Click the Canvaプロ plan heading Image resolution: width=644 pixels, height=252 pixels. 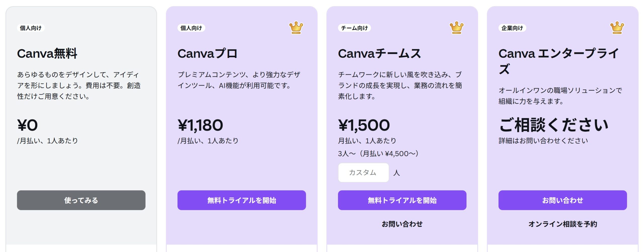207,53
